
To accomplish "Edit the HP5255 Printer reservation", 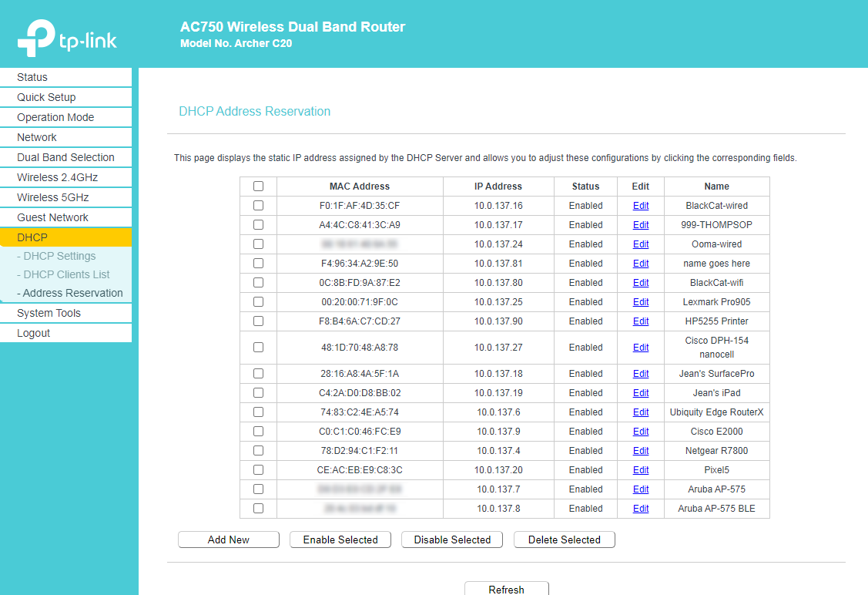I will coord(641,321).
